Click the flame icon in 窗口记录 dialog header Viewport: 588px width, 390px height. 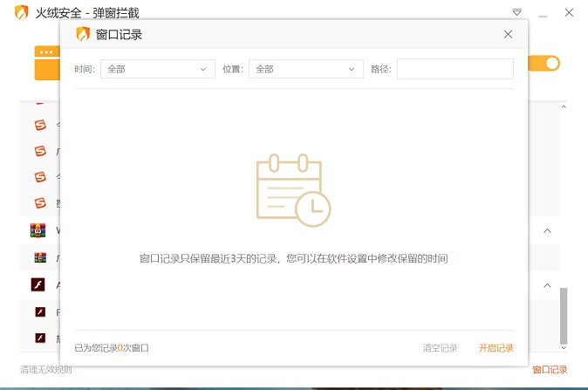[83, 34]
